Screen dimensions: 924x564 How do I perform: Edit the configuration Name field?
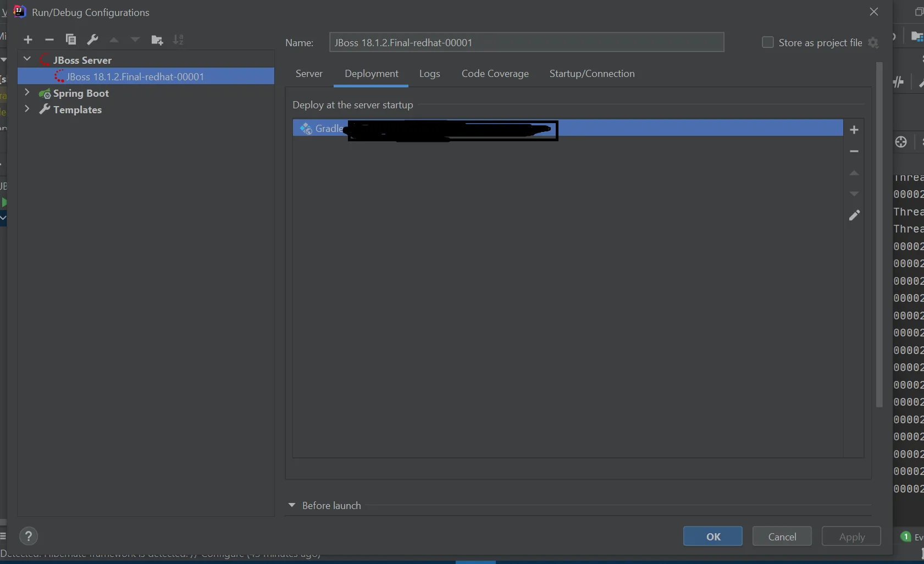pyautogui.click(x=525, y=42)
